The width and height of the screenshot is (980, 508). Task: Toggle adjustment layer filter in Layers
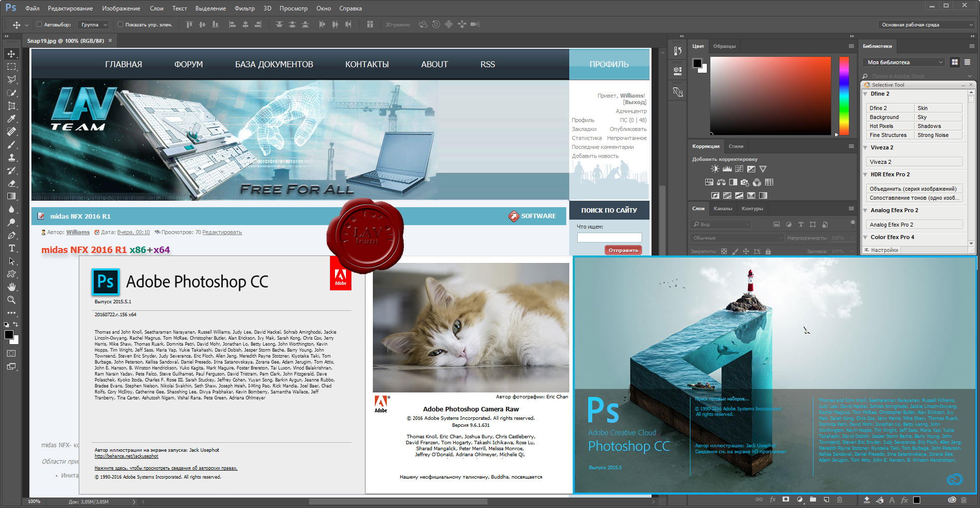point(789,225)
